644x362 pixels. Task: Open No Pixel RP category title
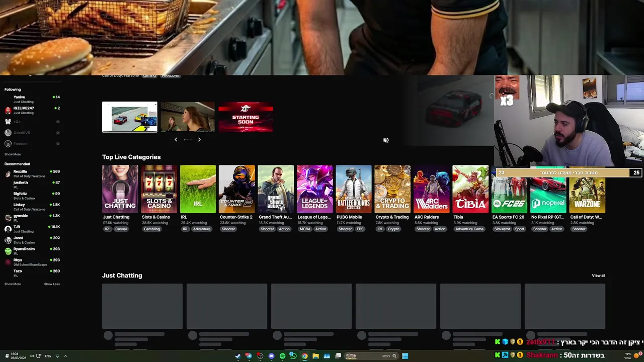(x=548, y=217)
